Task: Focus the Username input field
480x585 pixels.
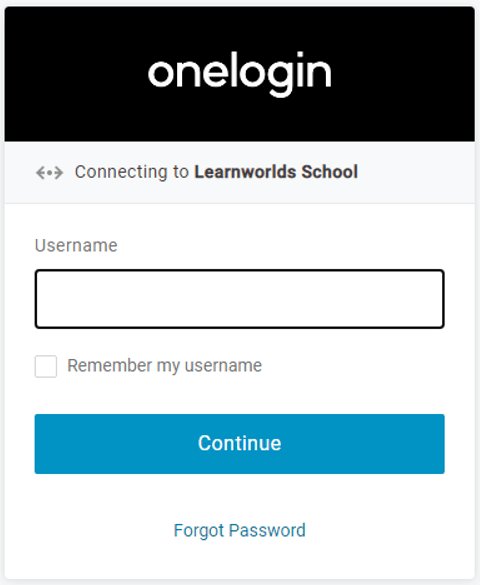Action: pyautogui.click(x=239, y=299)
